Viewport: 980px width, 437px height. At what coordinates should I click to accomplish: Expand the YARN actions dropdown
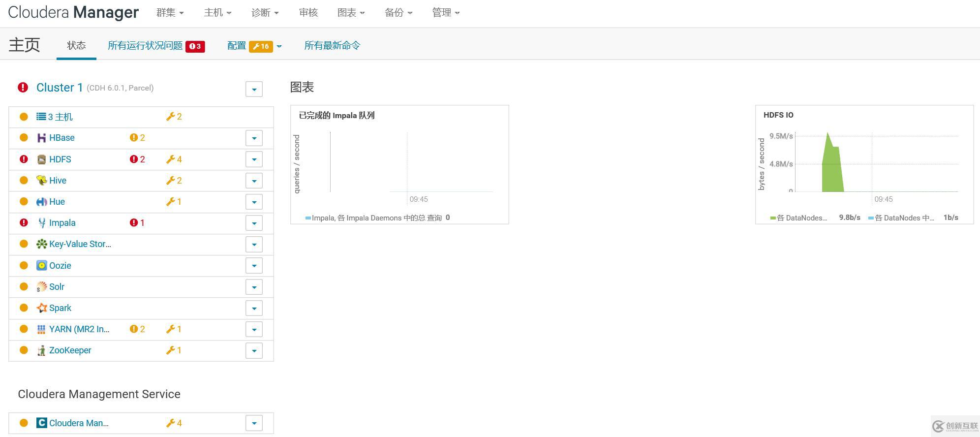pyautogui.click(x=254, y=329)
